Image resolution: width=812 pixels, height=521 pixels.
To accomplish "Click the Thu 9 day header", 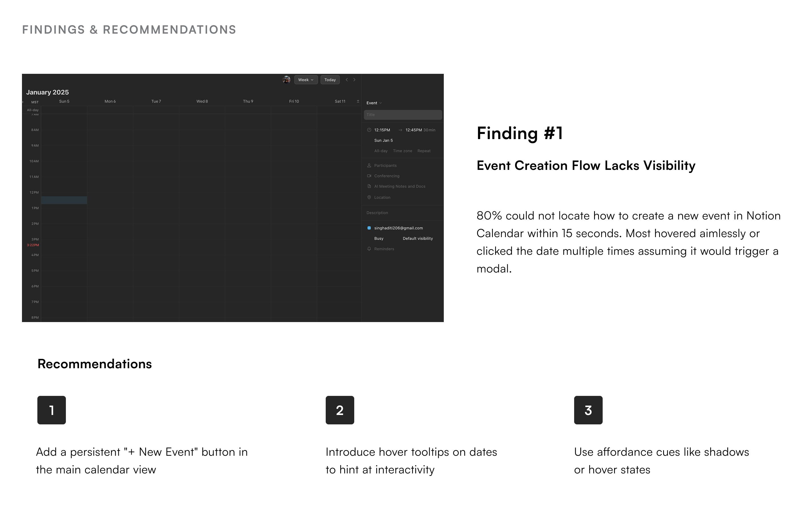I will point(248,101).
